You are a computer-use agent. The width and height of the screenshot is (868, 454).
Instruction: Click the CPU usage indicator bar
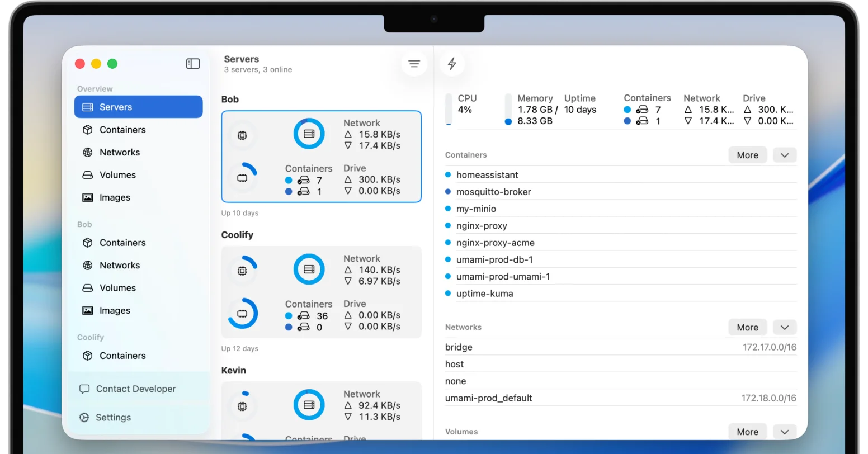coord(448,110)
